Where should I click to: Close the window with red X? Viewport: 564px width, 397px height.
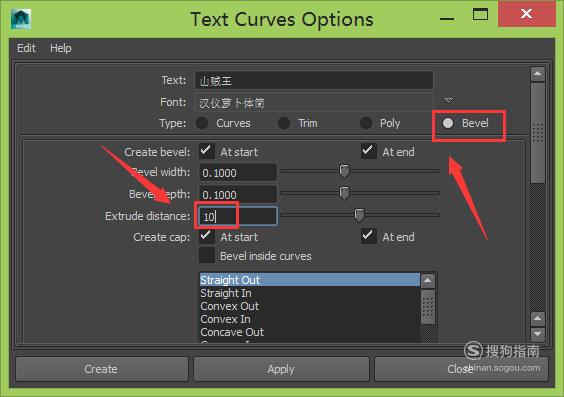526,14
